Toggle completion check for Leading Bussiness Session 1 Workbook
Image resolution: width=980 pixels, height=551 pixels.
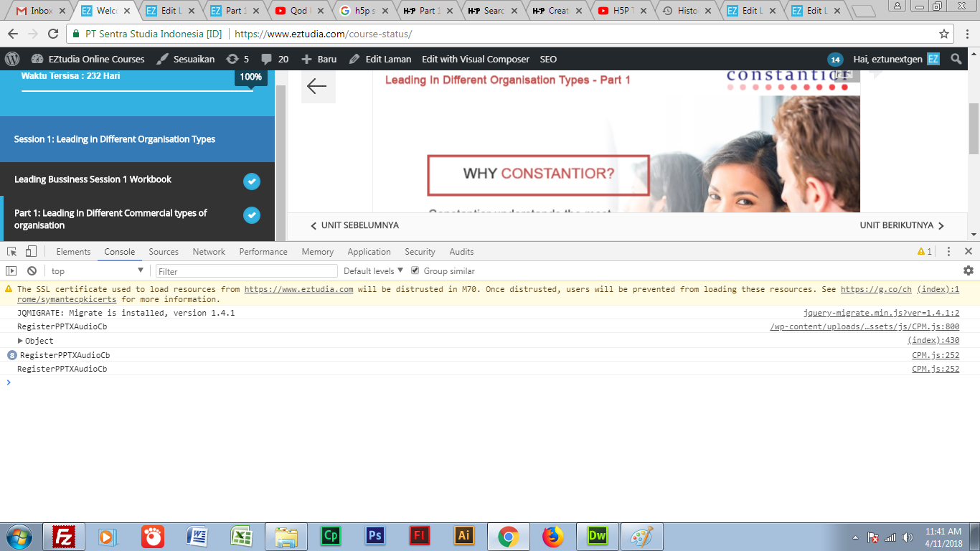coord(251,181)
